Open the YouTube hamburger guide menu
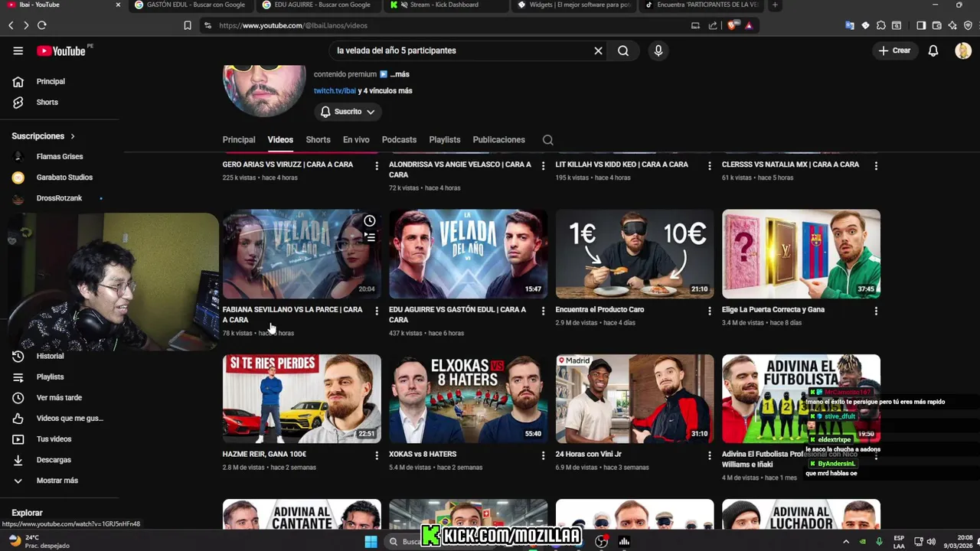 pyautogui.click(x=18, y=51)
